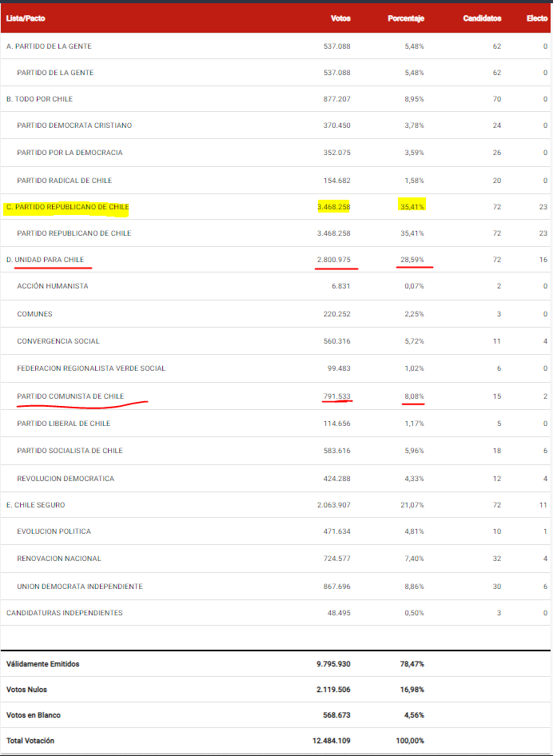Click the 4,56% blank votes percentage
This screenshot has width=553, height=756.
click(x=415, y=715)
